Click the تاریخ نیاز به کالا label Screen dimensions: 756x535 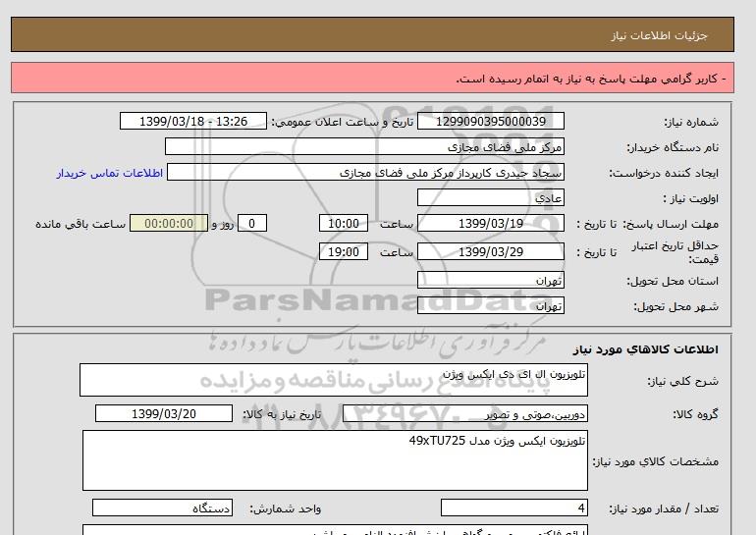coord(282,414)
